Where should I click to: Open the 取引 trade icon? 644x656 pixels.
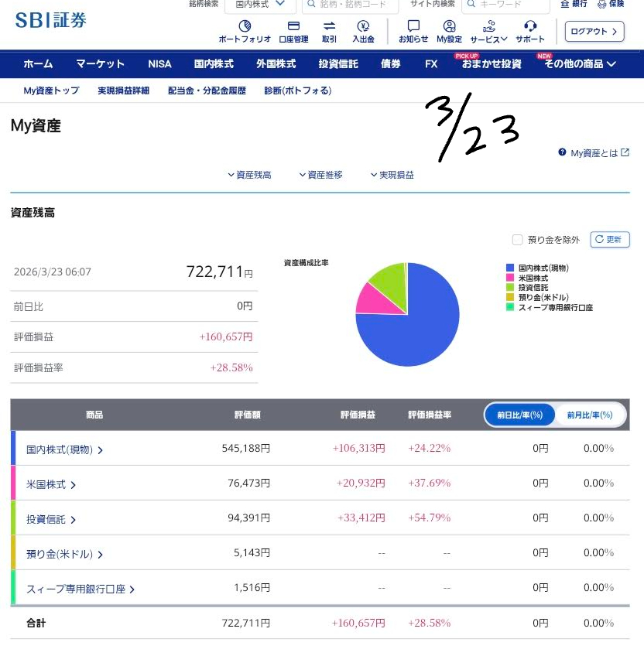329,31
